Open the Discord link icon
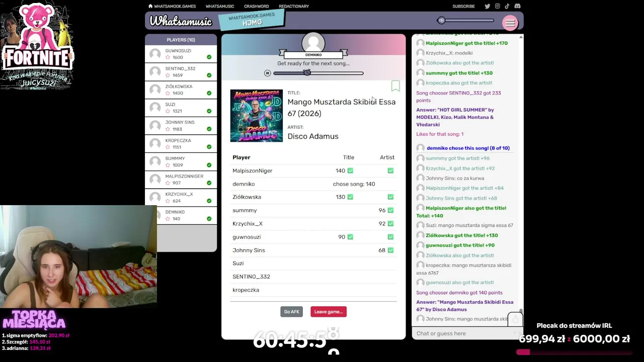The height and width of the screenshot is (362, 644). coord(517,6)
